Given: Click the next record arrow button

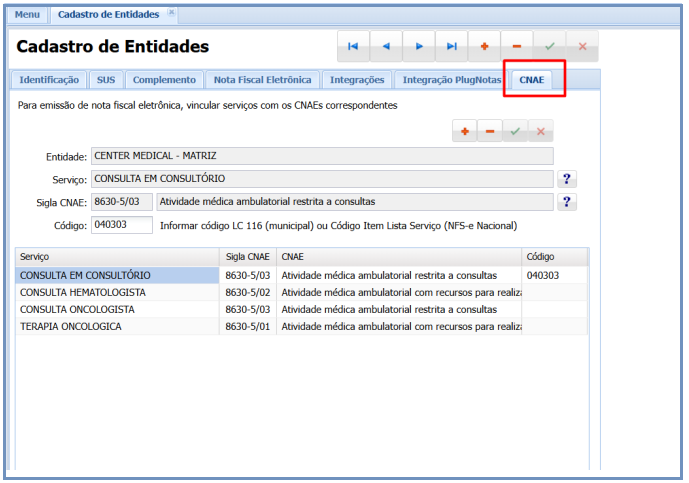Looking at the screenshot, I should [419, 46].
